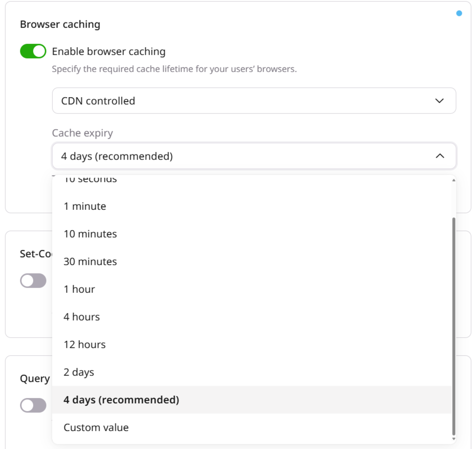Click the Browser caching section heading

60,24
